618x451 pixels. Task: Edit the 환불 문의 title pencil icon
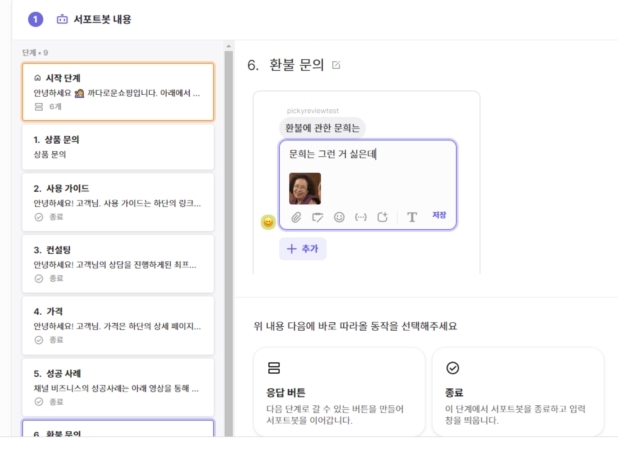coord(336,65)
